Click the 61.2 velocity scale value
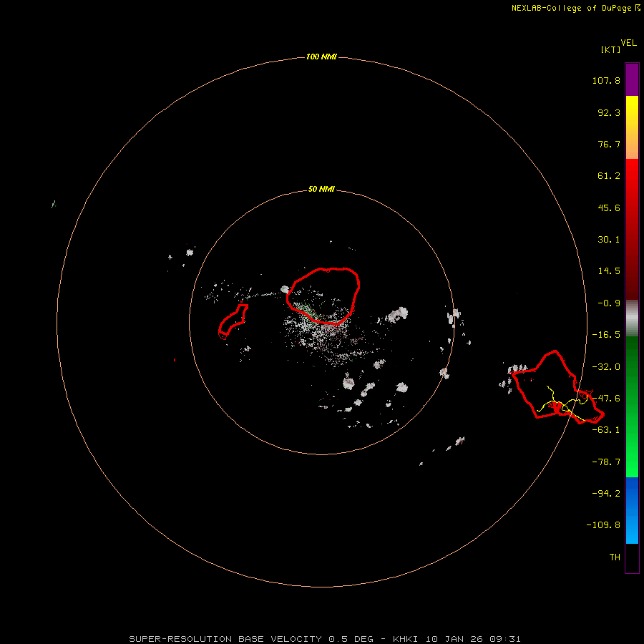Image resolution: width=644 pixels, height=644 pixels. pos(609,176)
